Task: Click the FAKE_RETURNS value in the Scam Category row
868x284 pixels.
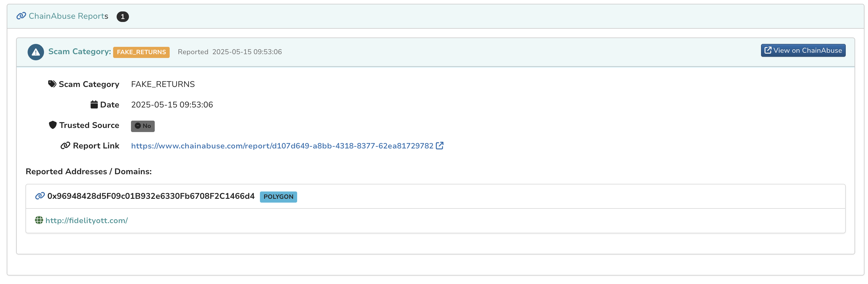Action: 163,84
